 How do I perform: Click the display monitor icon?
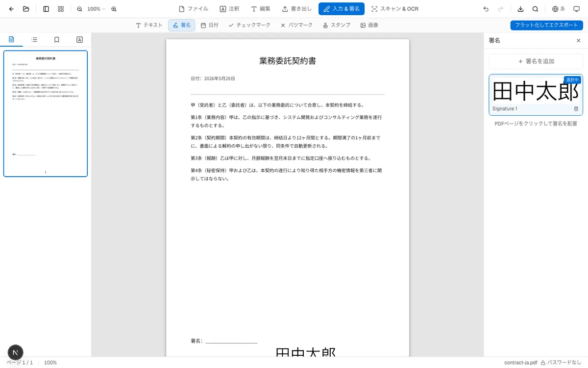pyautogui.click(x=576, y=9)
